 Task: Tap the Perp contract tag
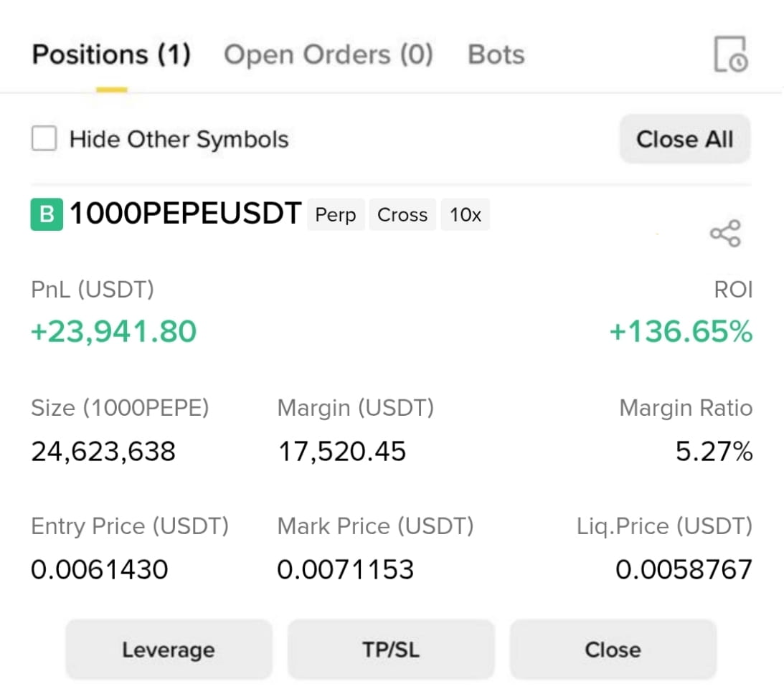336,215
